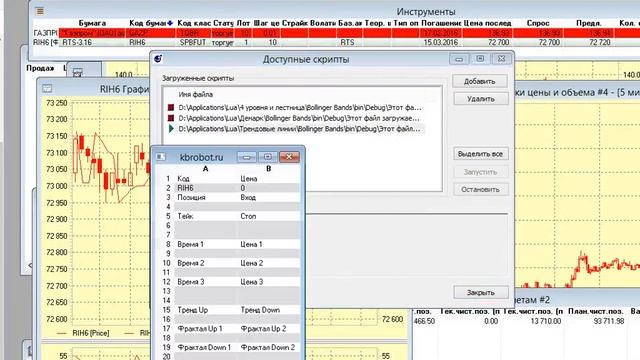The height and width of the screenshot is (360, 640).
Task: Click the 13 710.00 value in positions table
Action: 546,321
